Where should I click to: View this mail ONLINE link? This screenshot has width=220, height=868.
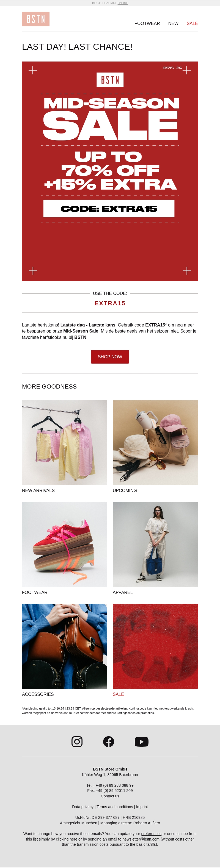[x=122, y=3]
